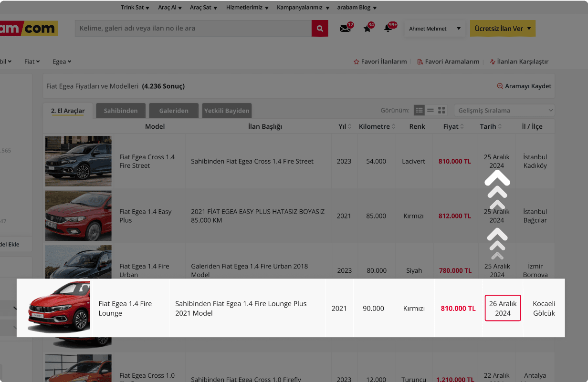Click the red search magnifier button
The height and width of the screenshot is (382, 588).
(320, 29)
